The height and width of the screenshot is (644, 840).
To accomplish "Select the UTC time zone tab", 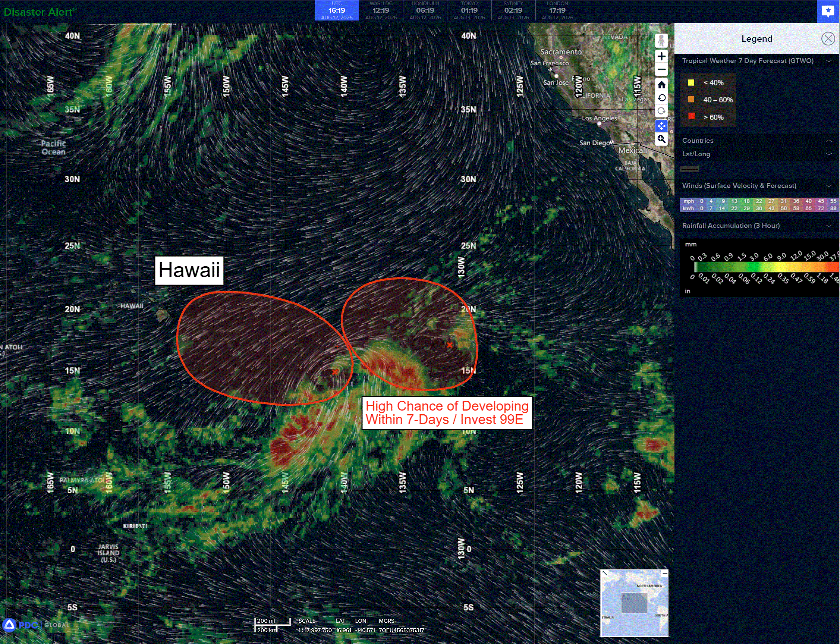I will point(337,10).
